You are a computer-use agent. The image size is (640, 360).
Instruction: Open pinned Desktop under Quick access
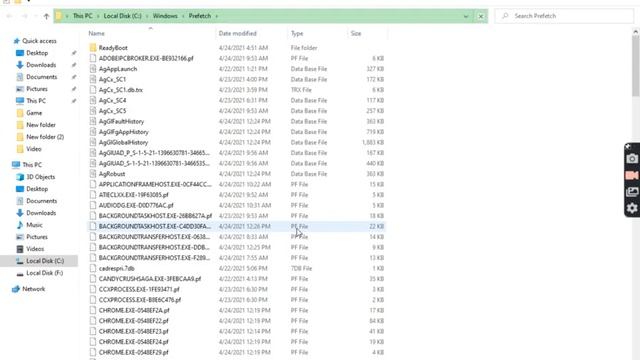click(x=37, y=53)
